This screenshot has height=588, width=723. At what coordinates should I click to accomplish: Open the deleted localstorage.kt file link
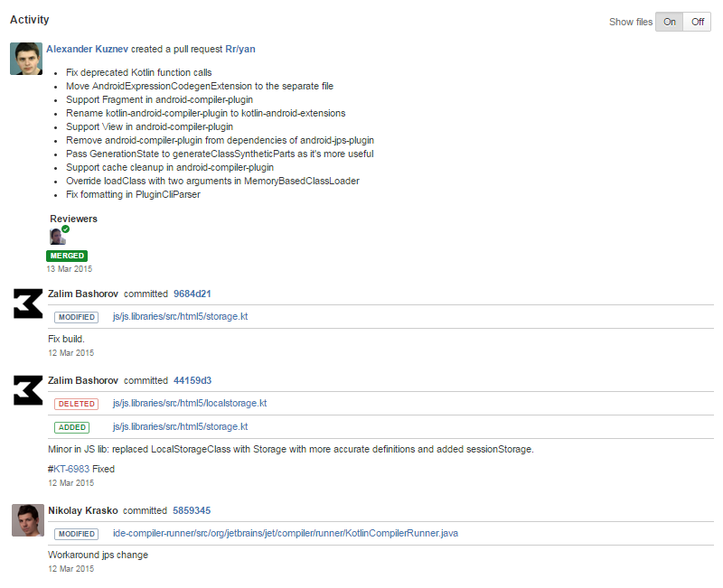(189, 404)
